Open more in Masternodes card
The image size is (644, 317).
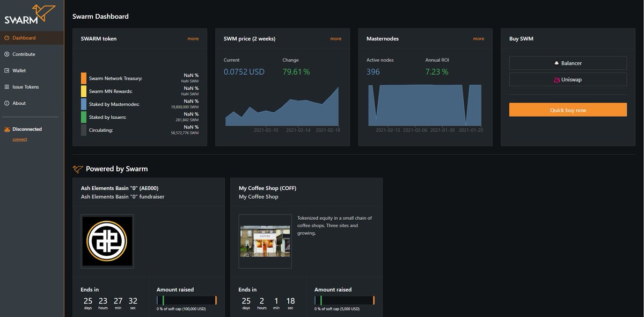tap(479, 39)
